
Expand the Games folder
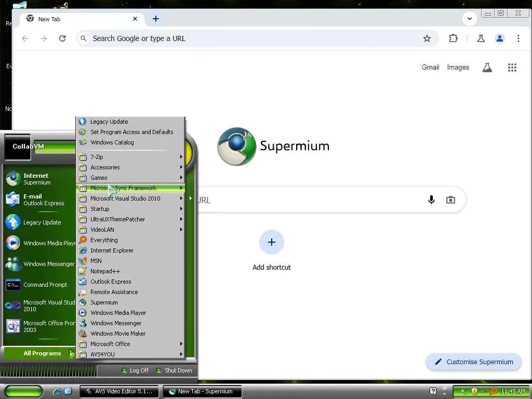pos(130,178)
